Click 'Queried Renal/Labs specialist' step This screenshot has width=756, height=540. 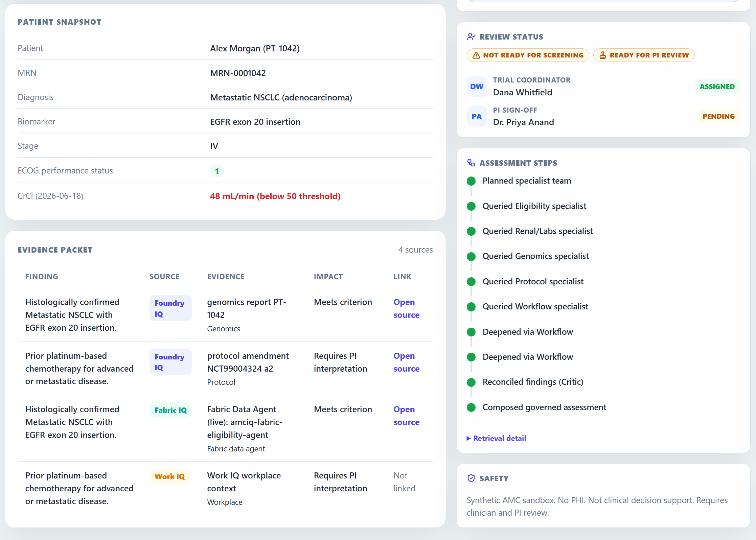pyautogui.click(x=537, y=231)
